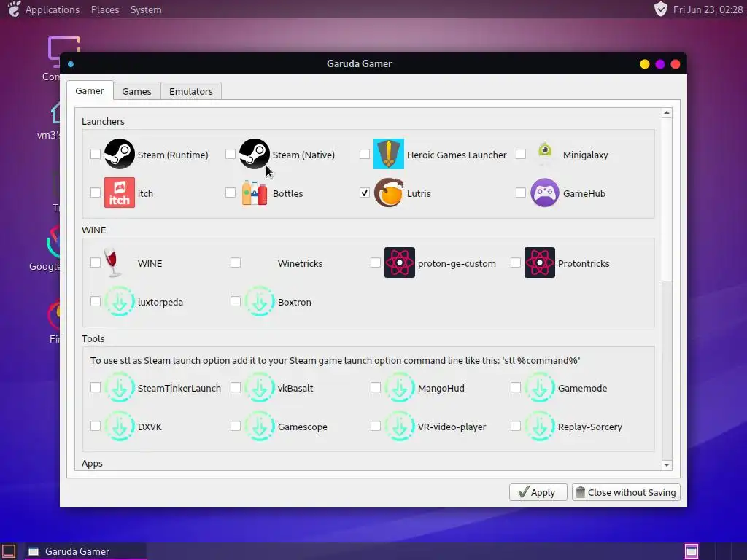Click the blue window menu dot in titlebar
Screen dimensions: 747x560
tap(71, 64)
